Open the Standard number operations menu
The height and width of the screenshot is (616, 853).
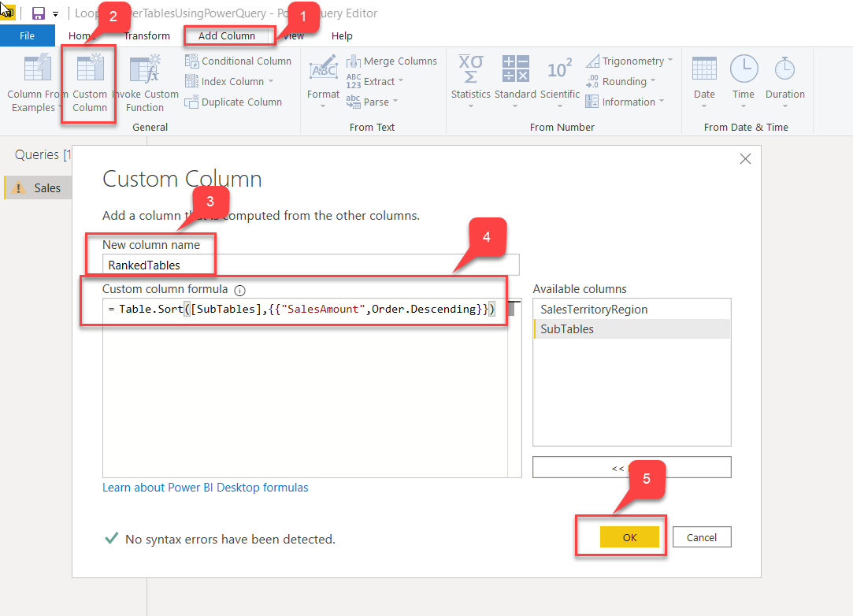(x=515, y=82)
